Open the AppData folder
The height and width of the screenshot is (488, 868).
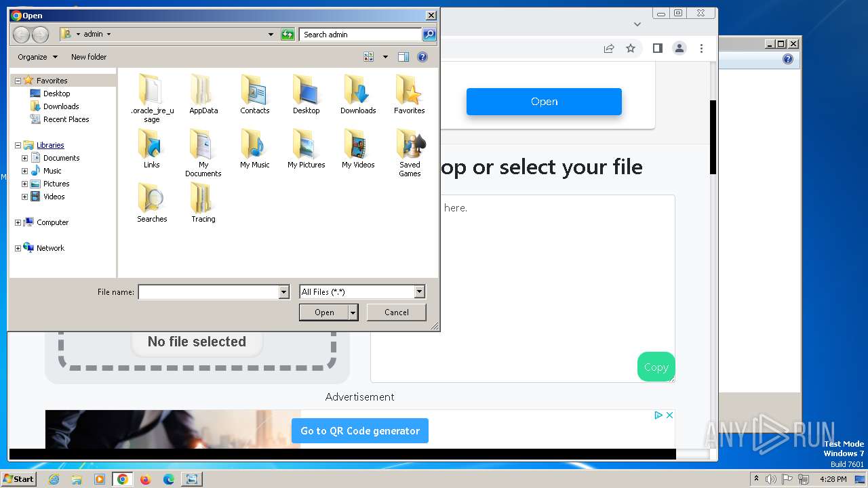tap(203, 94)
